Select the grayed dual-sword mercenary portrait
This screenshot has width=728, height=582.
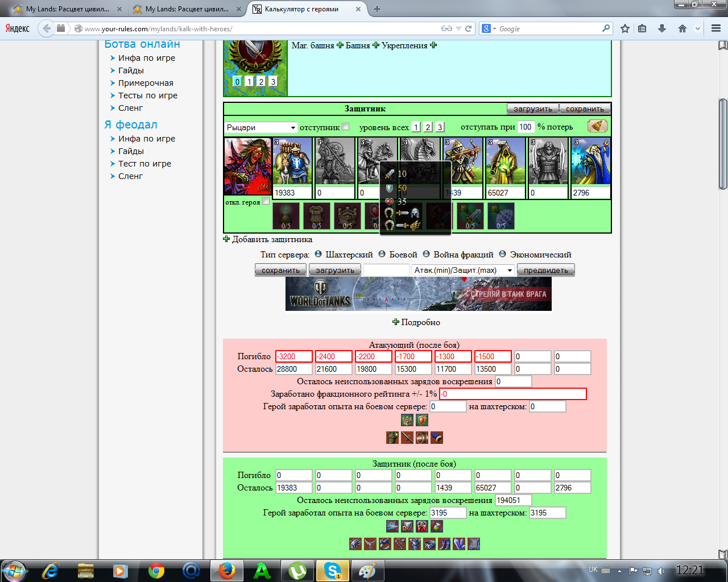[548, 161]
